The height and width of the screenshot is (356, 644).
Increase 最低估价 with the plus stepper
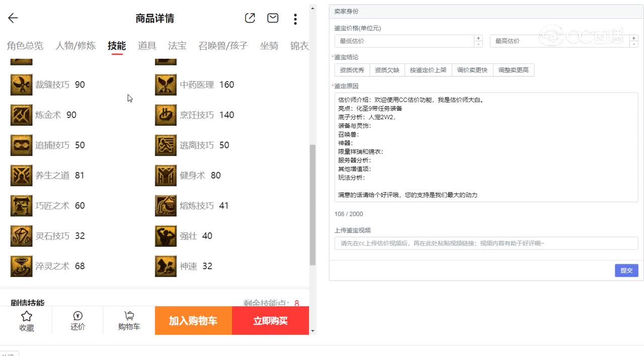pyautogui.click(x=478, y=37)
